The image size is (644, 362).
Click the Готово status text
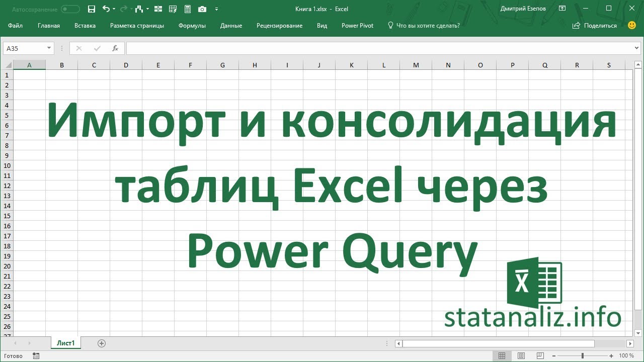tap(13, 356)
